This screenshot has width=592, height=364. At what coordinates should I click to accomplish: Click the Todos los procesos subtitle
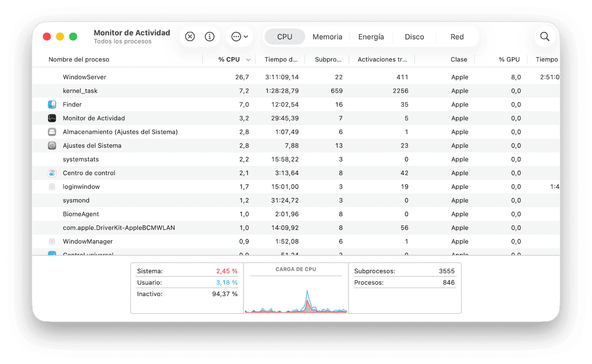point(122,41)
